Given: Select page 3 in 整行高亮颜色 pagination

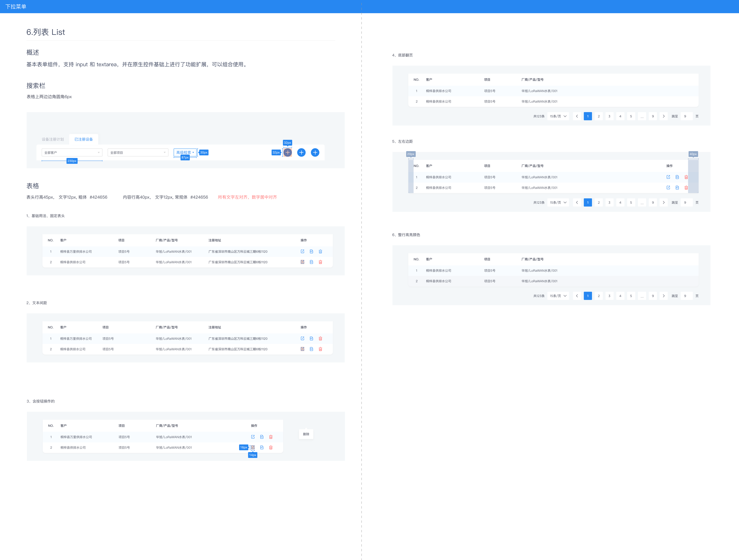Looking at the screenshot, I should point(609,296).
